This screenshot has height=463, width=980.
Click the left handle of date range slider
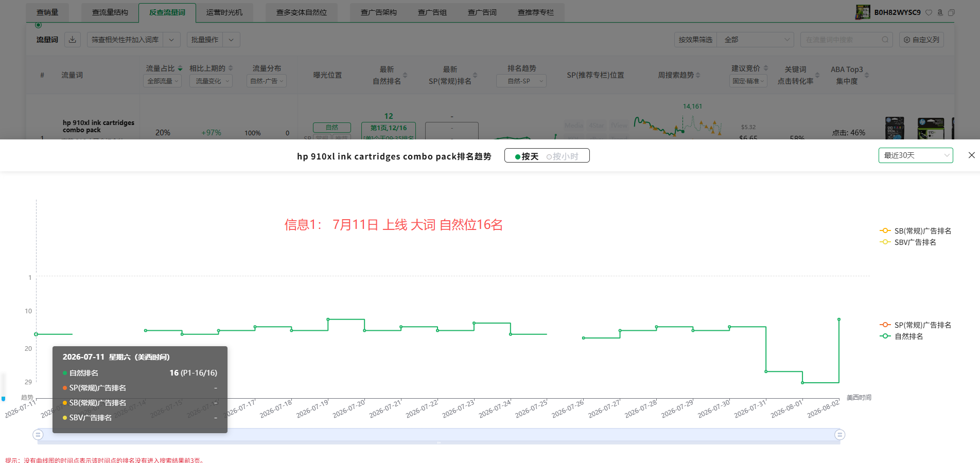38,435
